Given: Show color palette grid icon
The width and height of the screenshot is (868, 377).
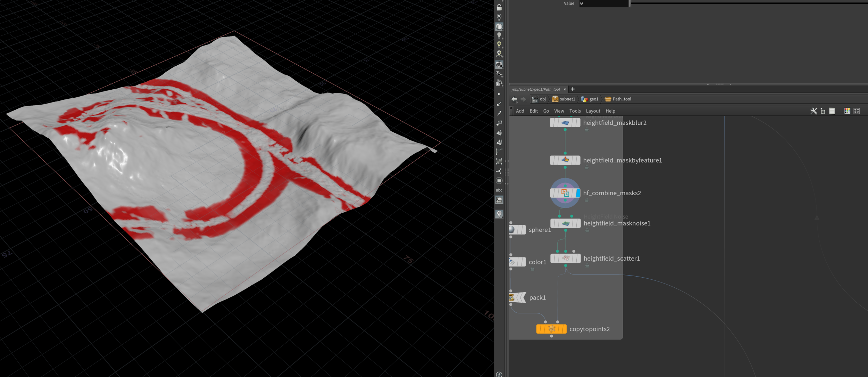Looking at the screenshot, I should [x=847, y=111].
